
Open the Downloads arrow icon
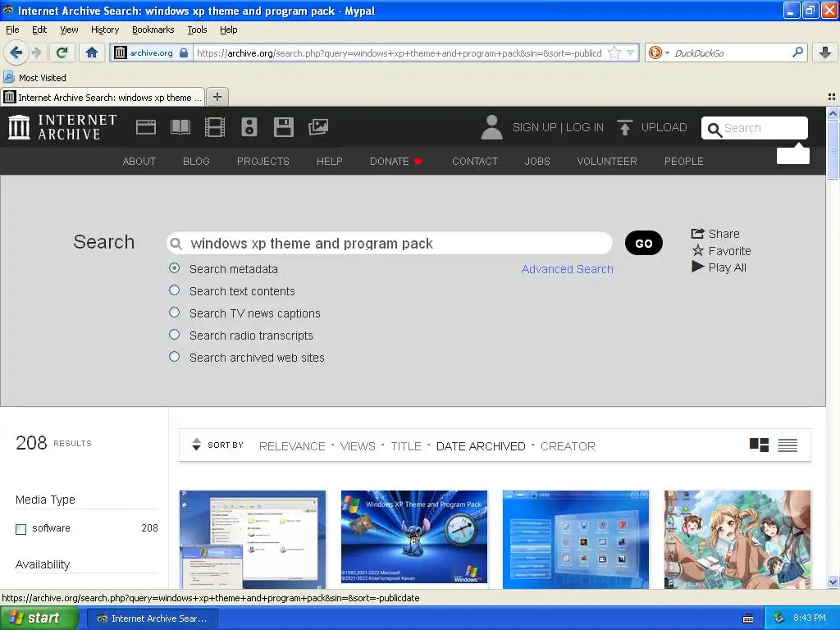(x=825, y=52)
